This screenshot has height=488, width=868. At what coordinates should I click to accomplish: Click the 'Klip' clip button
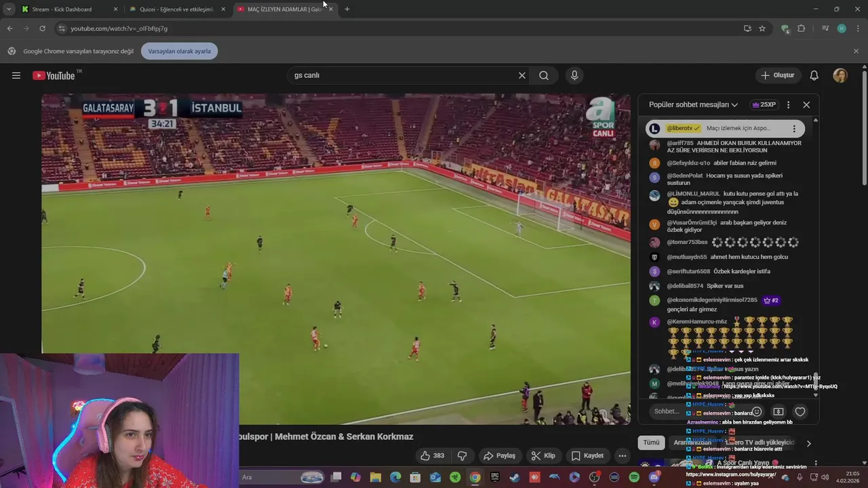pyautogui.click(x=543, y=455)
